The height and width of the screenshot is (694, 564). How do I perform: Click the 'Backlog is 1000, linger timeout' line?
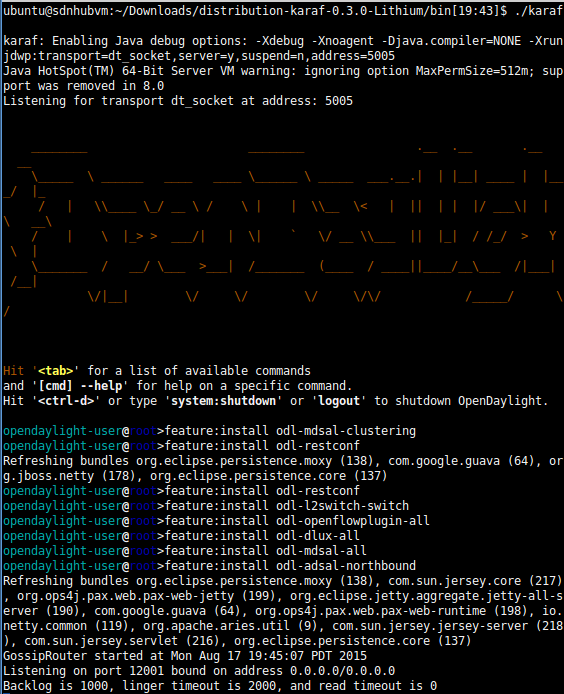(x=220, y=686)
